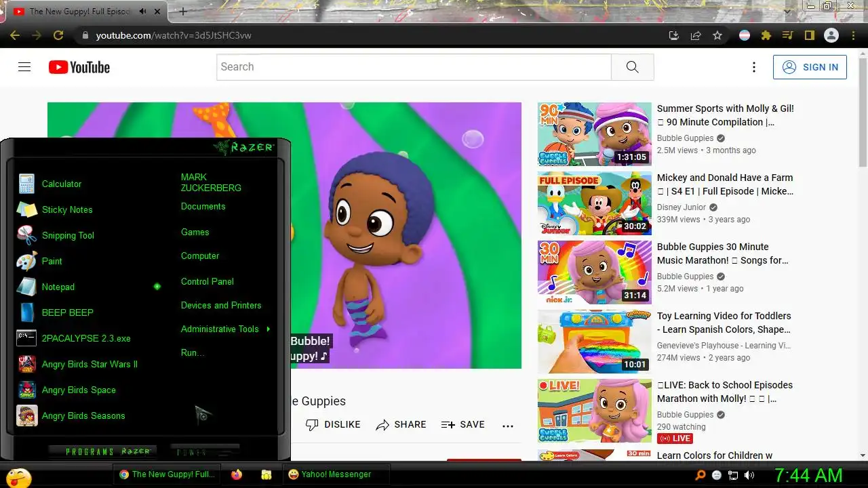Open the Learn Colors for Children video title
868x488 pixels.
coord(715,455)
